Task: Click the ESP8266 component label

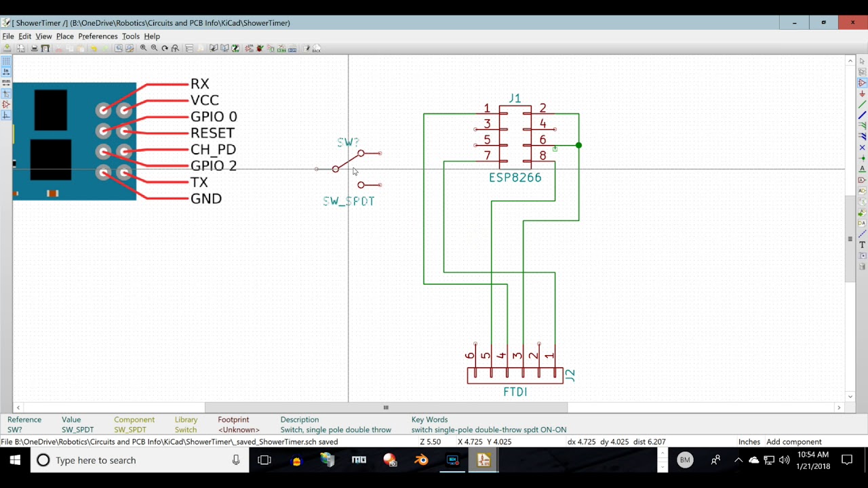Action: point(515,178)
